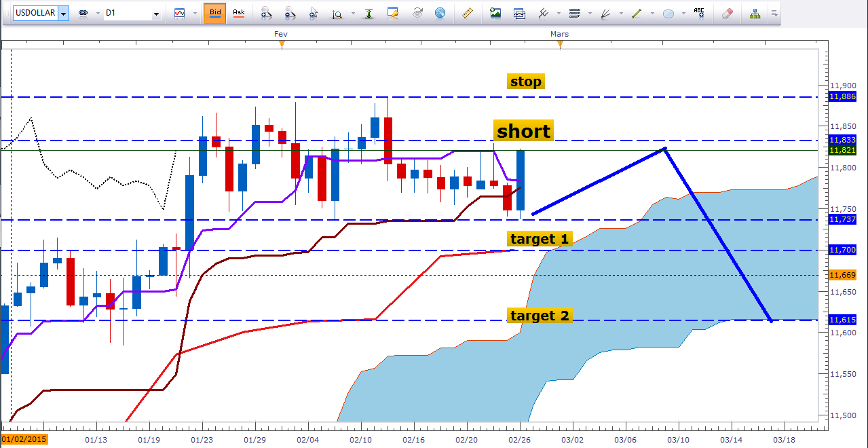868x448 pixels.
Task: Open the USDOLLAR symbol dropdown
Action: click(63, 13)
